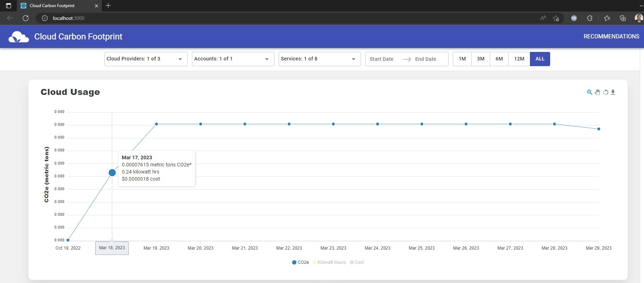Open the favorites list

click(607, 18)
